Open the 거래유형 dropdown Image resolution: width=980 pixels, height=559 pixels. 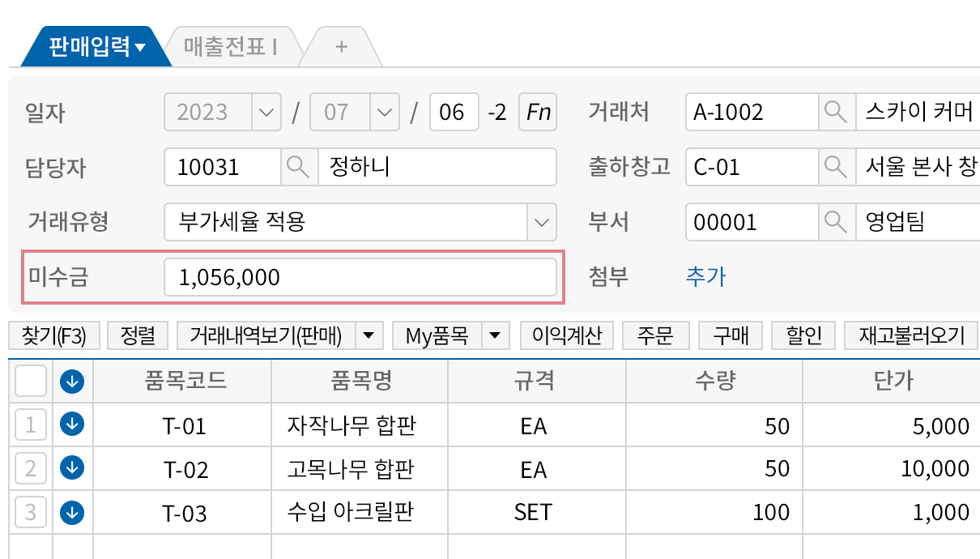point(540,222)
